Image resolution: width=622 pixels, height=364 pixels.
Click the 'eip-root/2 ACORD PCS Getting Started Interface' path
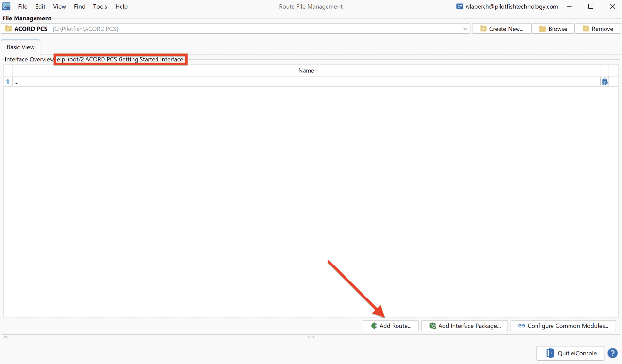coord(120,59)
